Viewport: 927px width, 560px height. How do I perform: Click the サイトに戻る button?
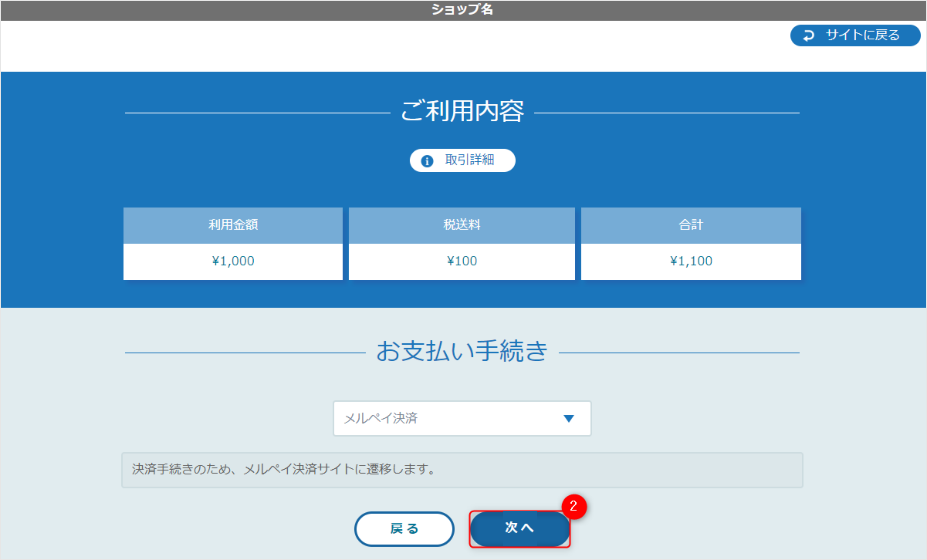(855, 35)
